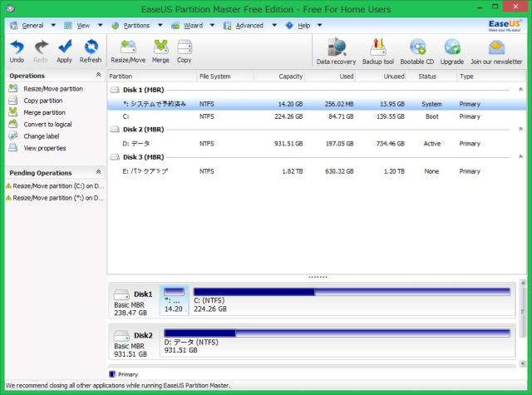This screenshot has height=395, width=532.
Task: Collapse the Operations panel
Action: pos(98,74)
